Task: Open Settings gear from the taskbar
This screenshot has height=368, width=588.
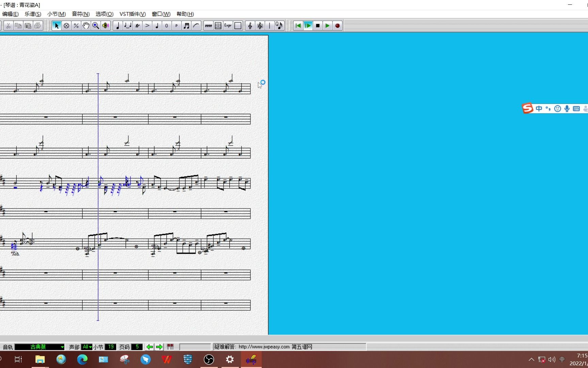Action: pos(230,359)
